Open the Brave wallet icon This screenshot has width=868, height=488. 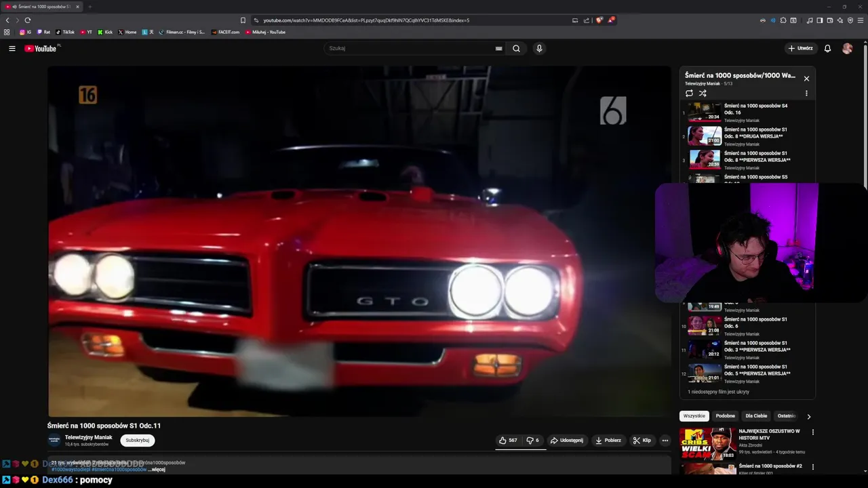click(x=829, y=20)
